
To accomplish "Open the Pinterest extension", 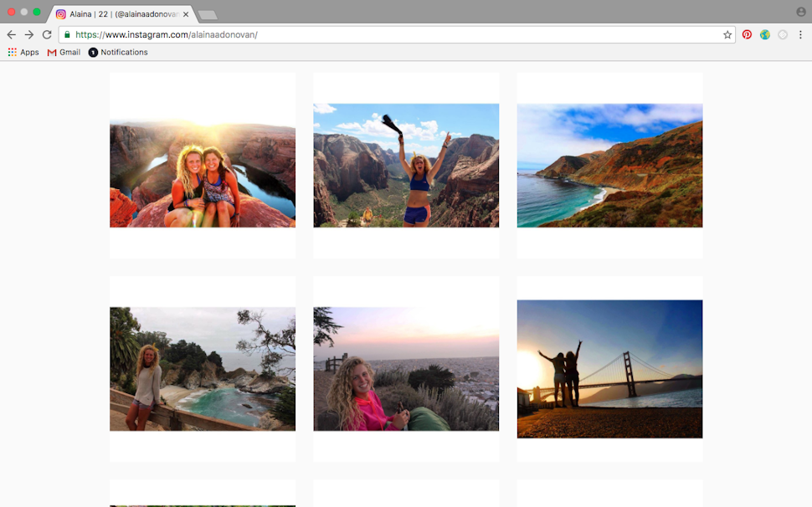I will 747,34.
